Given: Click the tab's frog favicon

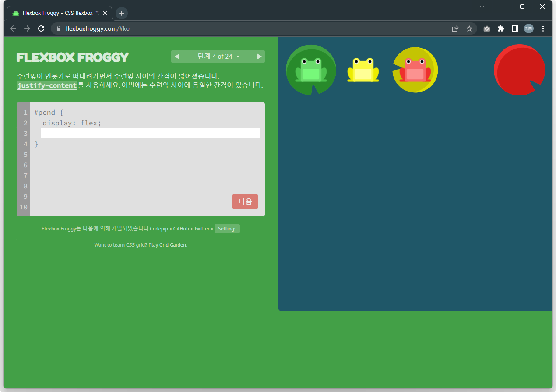Looking at the screenshot, I should [16, 13].
